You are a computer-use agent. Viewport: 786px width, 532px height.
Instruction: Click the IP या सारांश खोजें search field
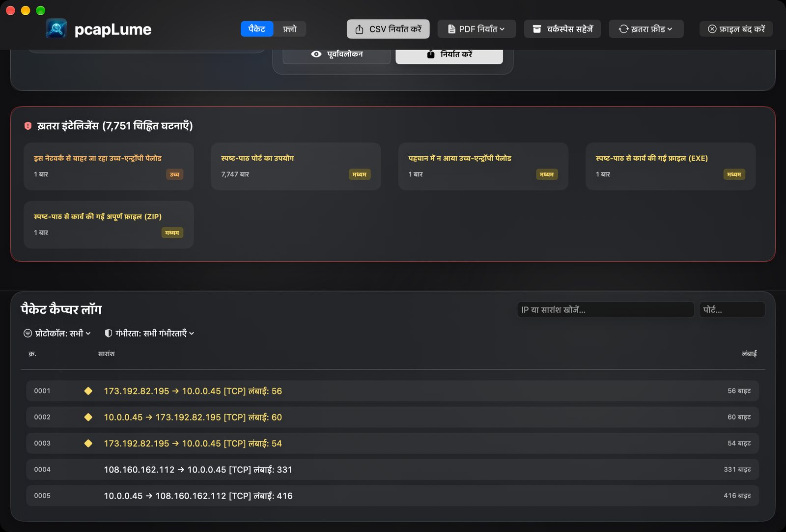point(605,310)
